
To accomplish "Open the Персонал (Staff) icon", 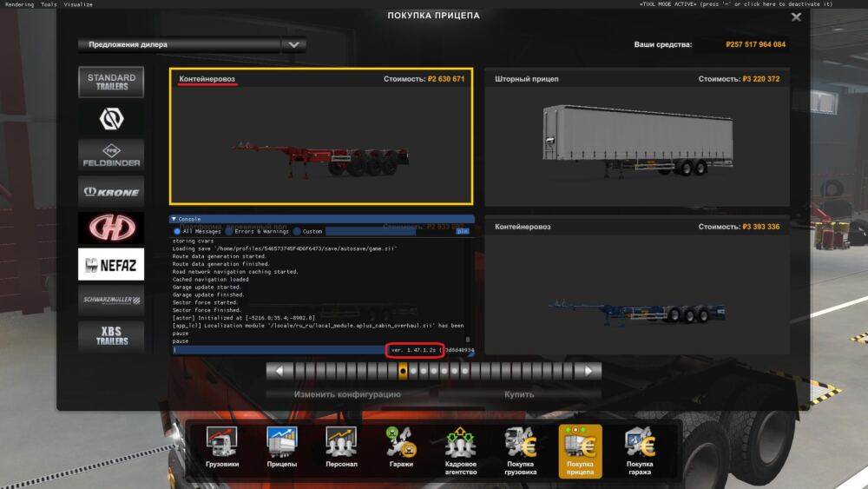I will point(341,449).
